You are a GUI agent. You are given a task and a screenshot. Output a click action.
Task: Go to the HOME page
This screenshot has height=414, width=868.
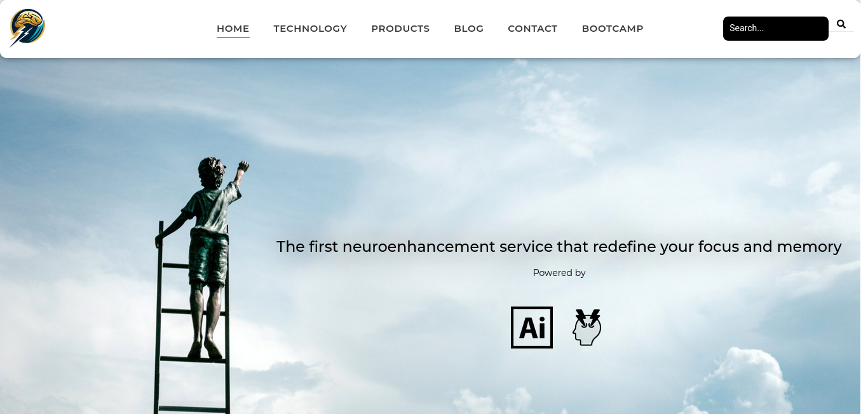[233, 29]
